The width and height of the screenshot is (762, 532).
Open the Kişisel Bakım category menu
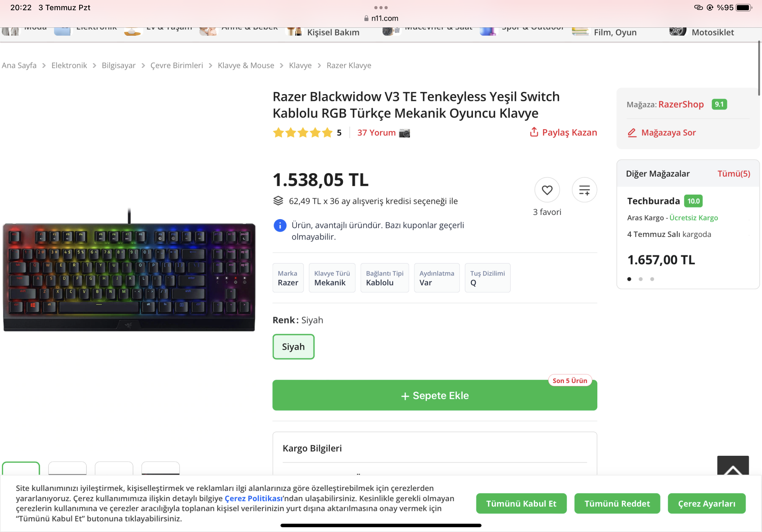coord(333,32)
